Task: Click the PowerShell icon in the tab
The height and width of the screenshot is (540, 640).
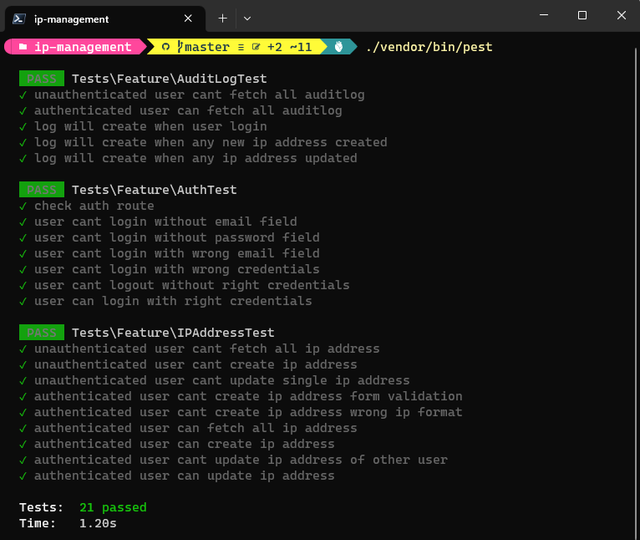Action: (19, 19)
